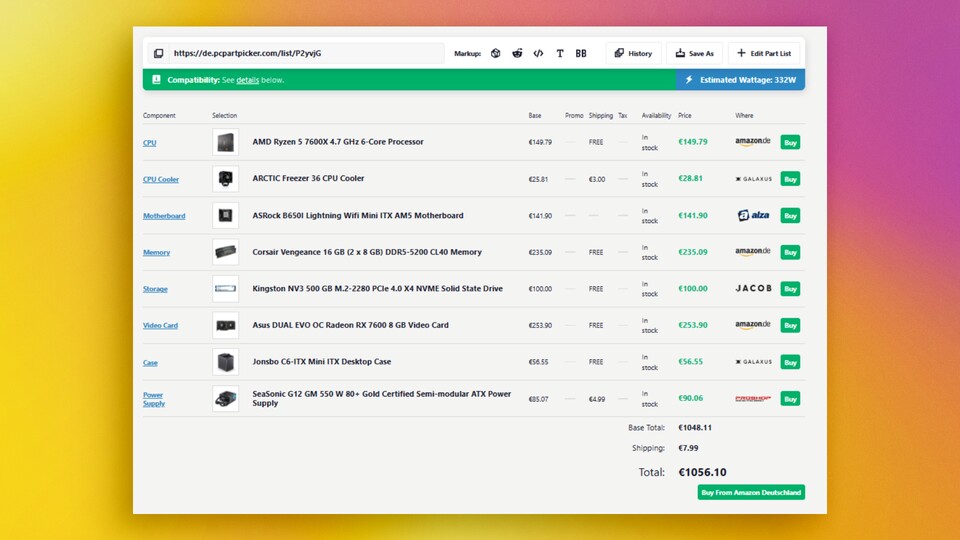The image size is (960, 540).
Task: Click the Asus Radeon RX 7600 thumbnail
Action: pos(225,325)
